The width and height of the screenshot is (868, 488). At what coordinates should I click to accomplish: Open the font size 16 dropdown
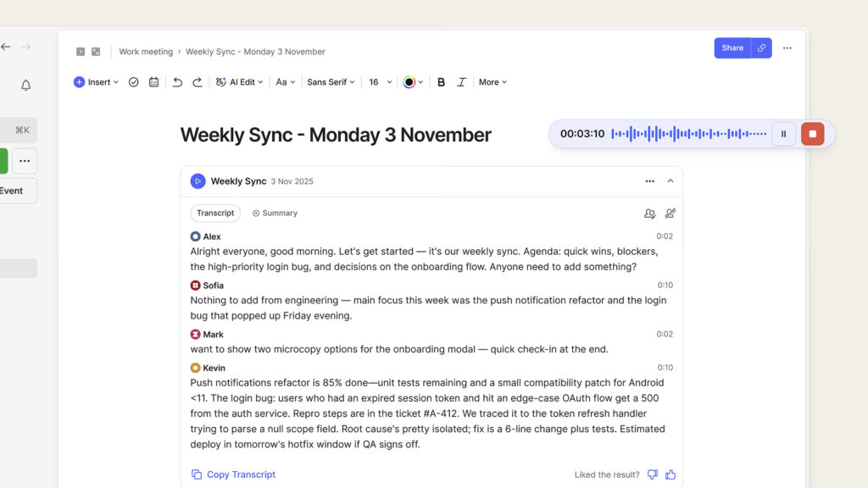(x=380, y=82)
